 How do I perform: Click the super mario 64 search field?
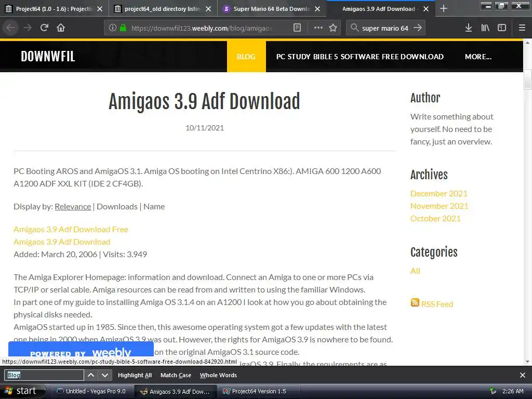(385, 28)
